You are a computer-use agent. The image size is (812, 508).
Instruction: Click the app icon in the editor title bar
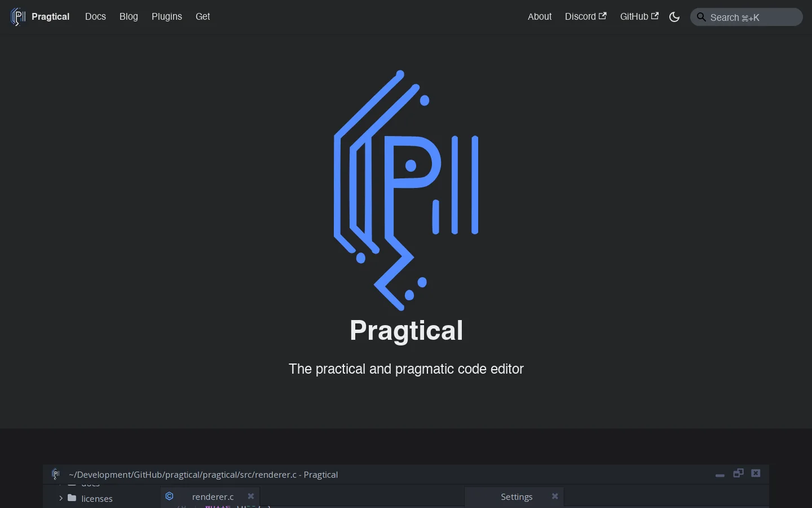coord(55,474)
